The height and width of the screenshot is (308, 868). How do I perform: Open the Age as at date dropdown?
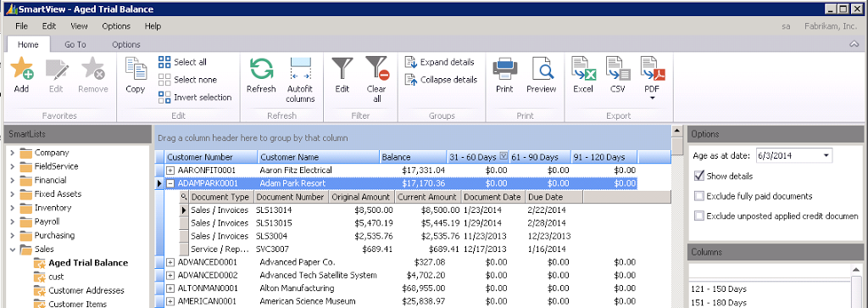pyautogui.click(x=826, y=155)
